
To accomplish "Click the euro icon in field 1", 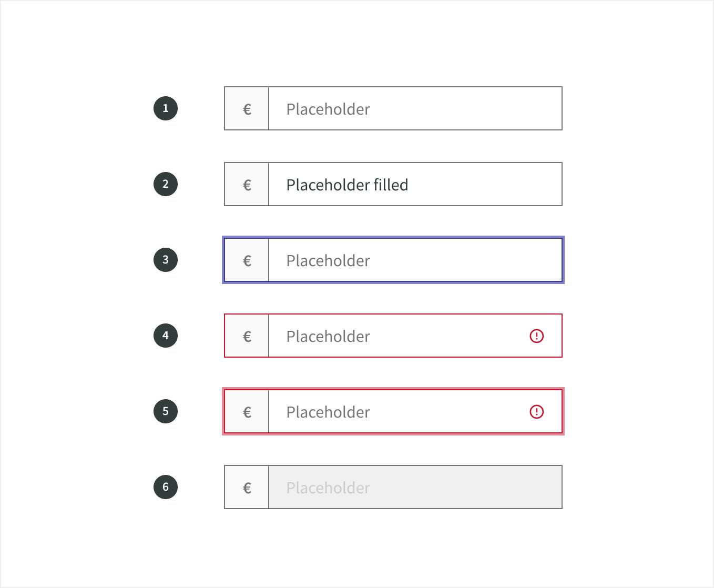I will (x=247, y=109).
